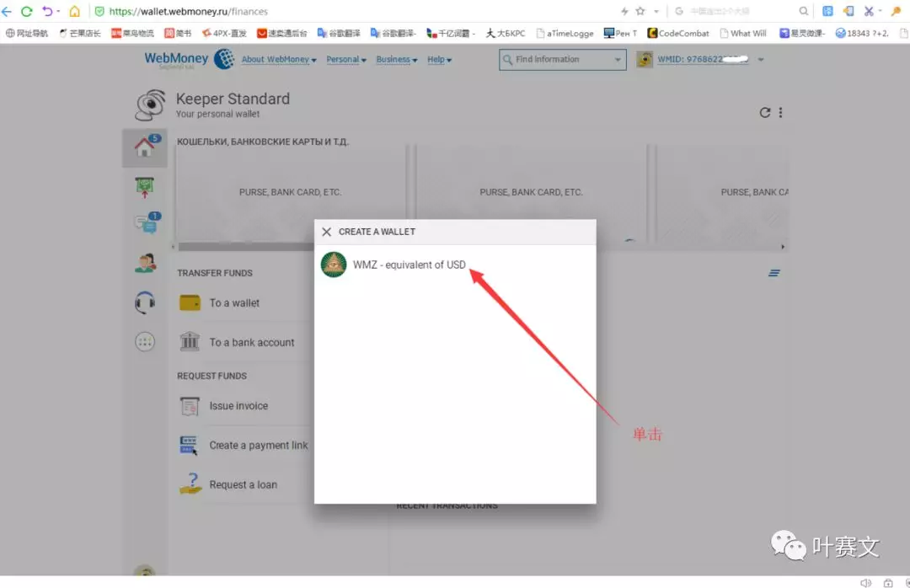The image size is (910, 588).
Task: Click the WMID account link
Action: click(703, 59)
